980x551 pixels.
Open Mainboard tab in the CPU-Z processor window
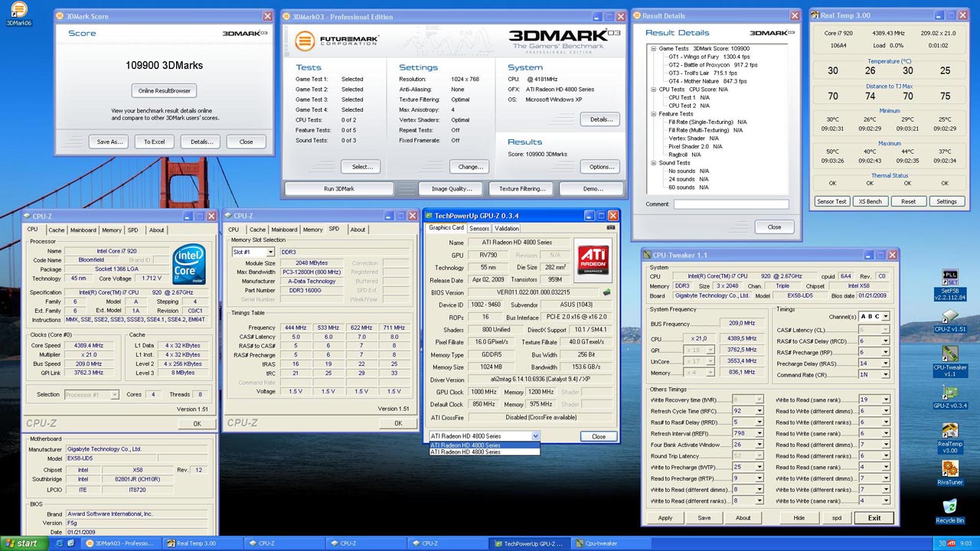83,230
